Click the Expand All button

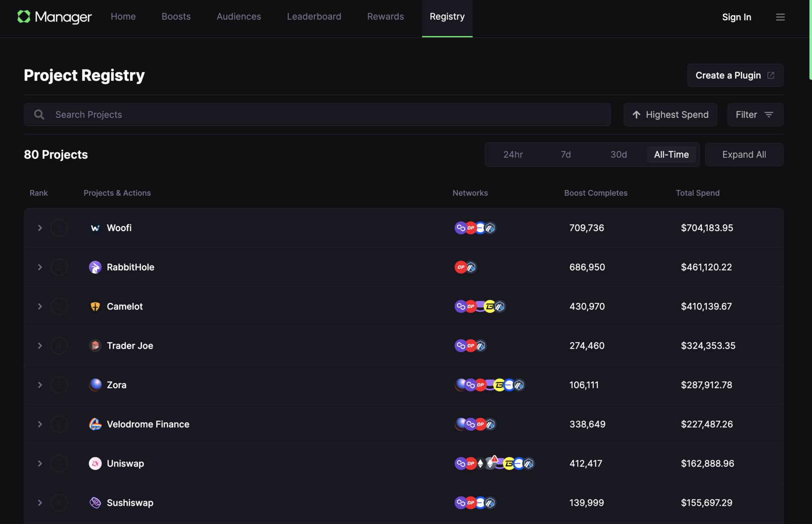(744, 155)
